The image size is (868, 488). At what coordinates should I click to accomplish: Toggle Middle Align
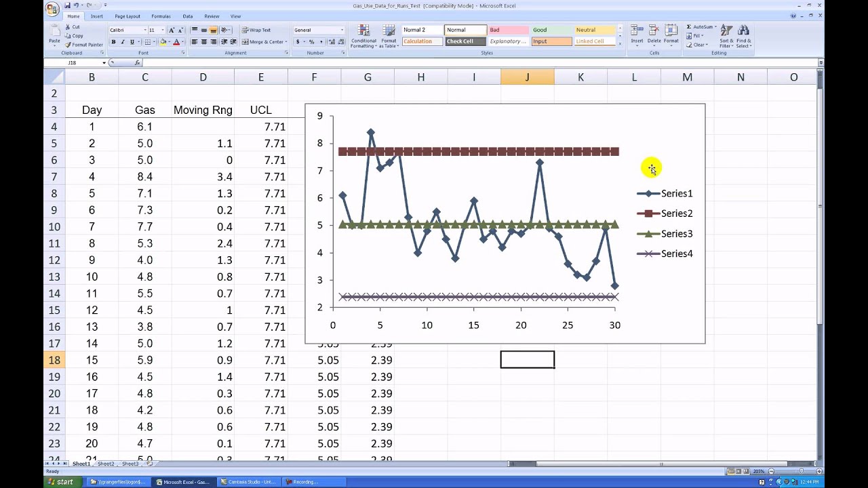tap(203, 30)
